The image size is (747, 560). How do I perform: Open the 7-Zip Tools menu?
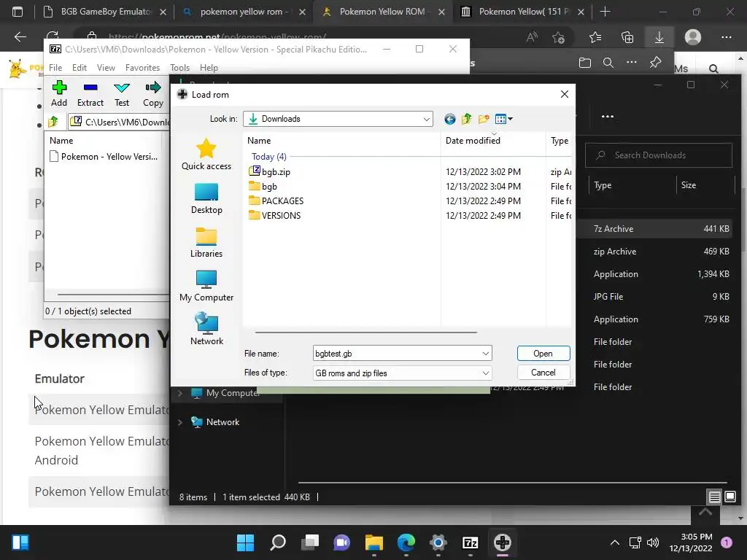pyautogui.click(x=179, y=68)
